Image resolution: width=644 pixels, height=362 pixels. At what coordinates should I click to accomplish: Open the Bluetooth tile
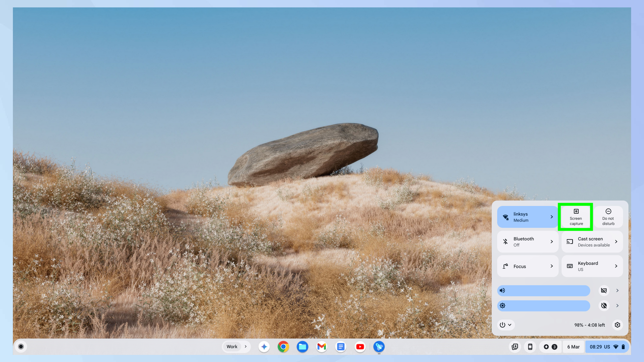527,242
